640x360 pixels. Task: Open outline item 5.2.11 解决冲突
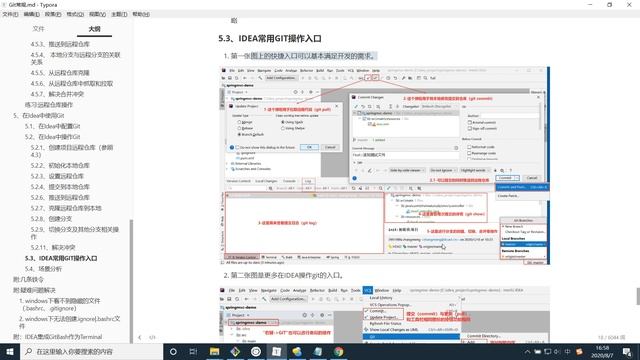[x=53, y=247]
